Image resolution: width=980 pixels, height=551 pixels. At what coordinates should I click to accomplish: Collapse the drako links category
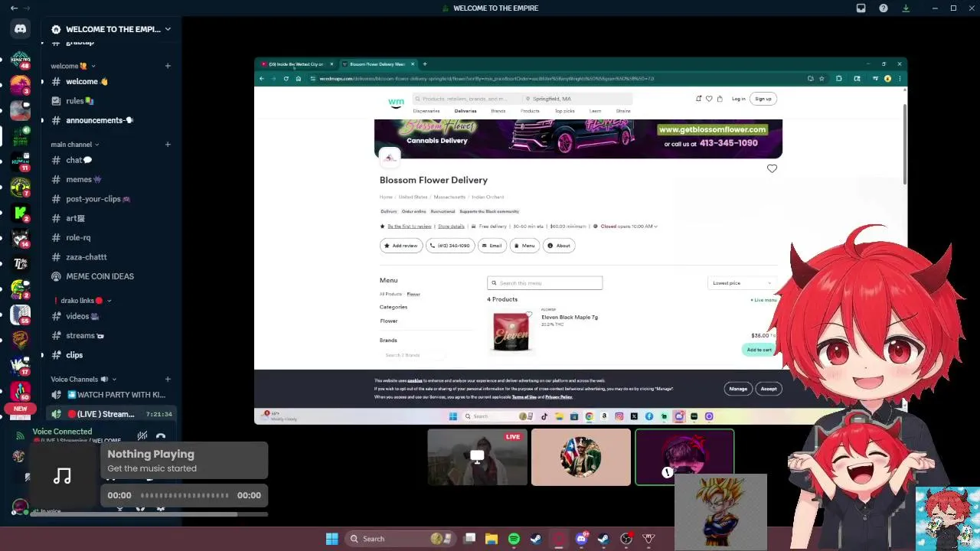[x=83, y=301]
